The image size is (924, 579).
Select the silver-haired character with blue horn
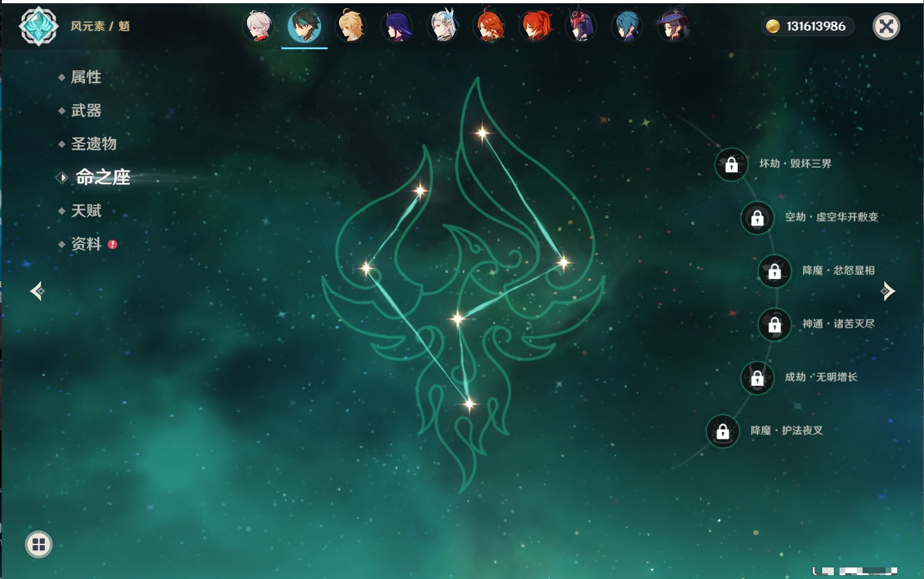(x=443, y=26)
